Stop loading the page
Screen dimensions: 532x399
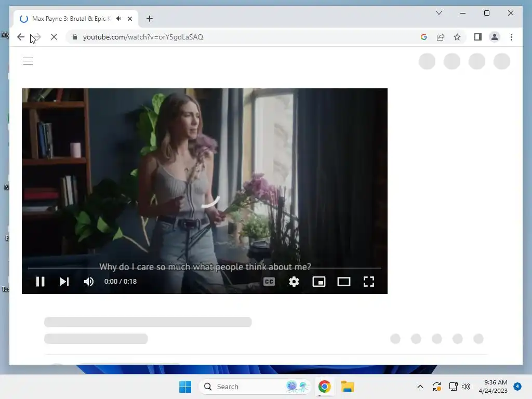54,37
